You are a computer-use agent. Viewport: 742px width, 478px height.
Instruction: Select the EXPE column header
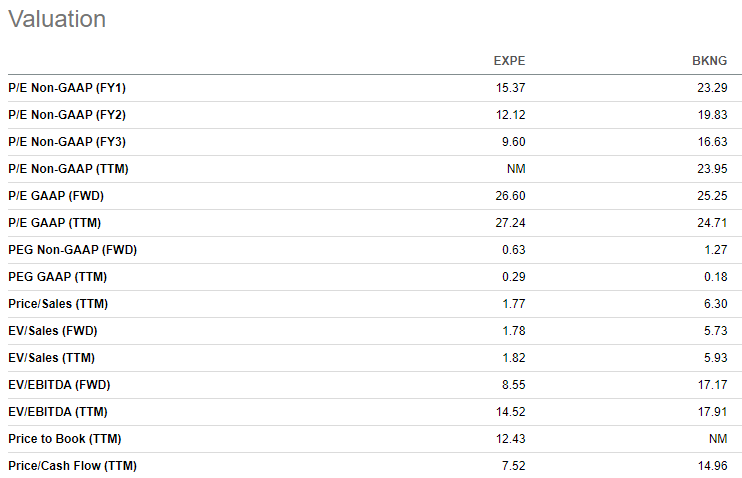pos(509,61)
